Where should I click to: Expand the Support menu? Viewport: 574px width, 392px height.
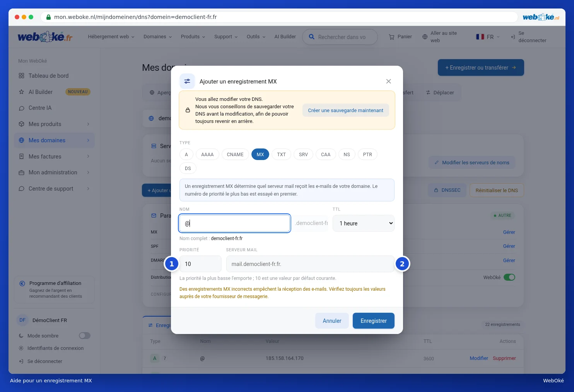pos(226,37)
